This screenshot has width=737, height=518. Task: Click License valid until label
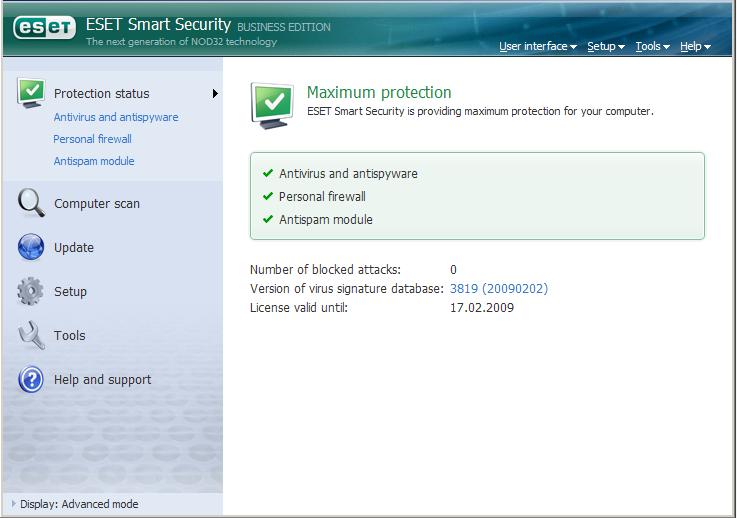click(298, 307)
